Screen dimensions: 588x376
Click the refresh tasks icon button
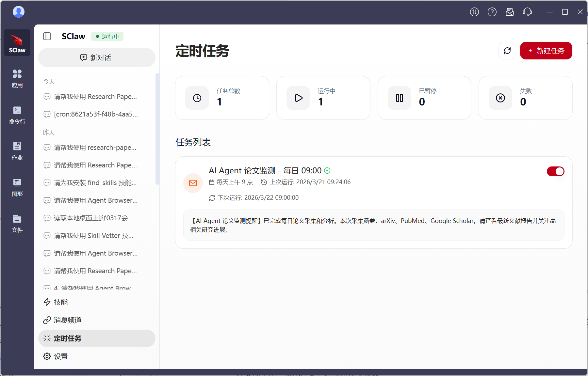point(507,51)
